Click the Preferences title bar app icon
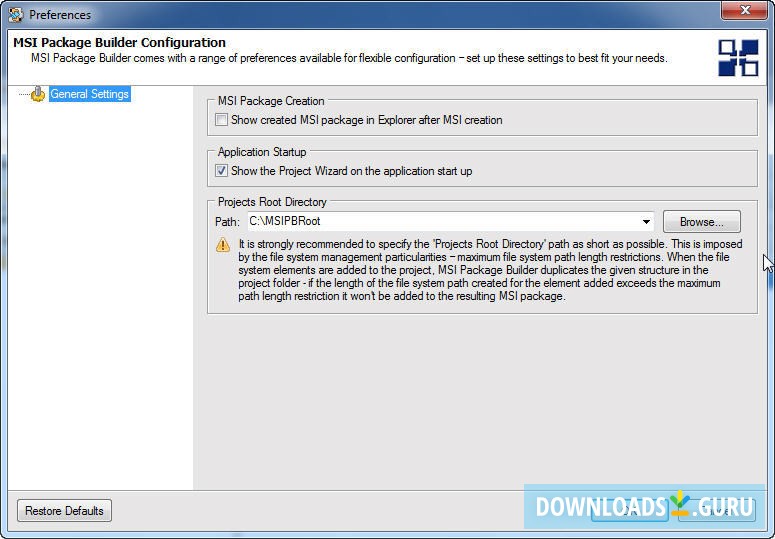 (x=16, y=15)
